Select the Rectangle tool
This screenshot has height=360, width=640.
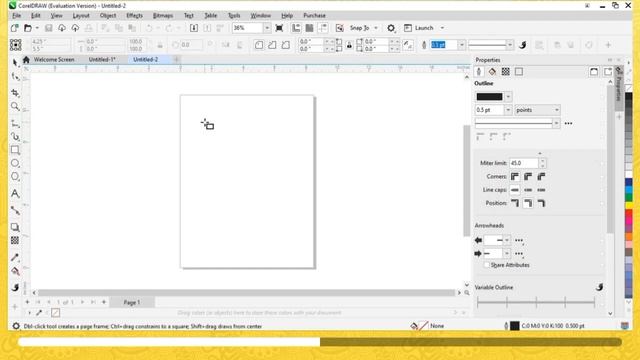15,150
